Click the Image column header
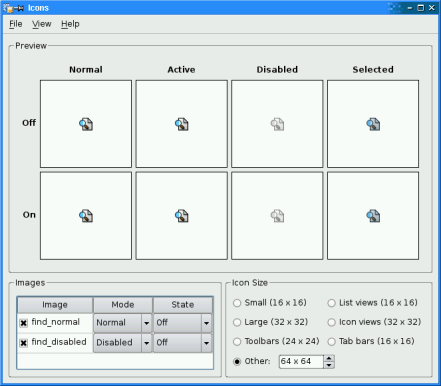The height and width of the screenshot is (386, 441). (55, 305)
